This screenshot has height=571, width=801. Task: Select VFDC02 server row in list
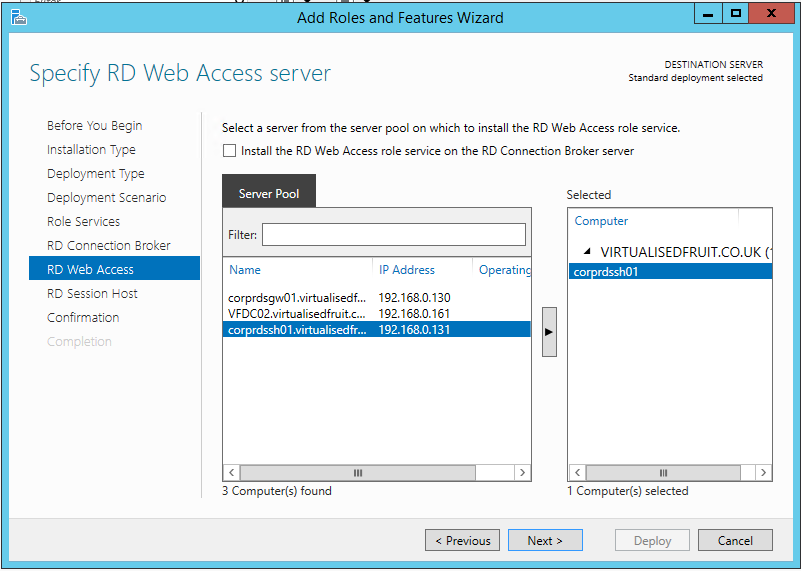point(297,314)
